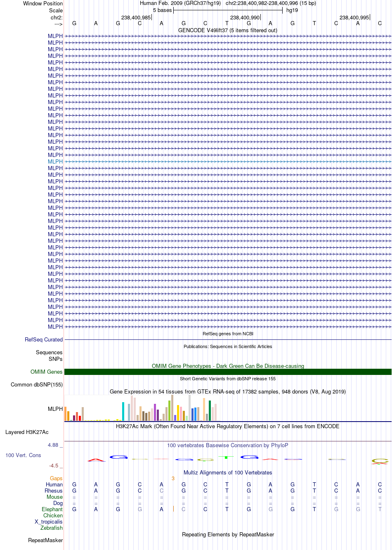392x550 pixels.
Task: Click the chr2:238,400,982-238,400,996 (15 bp) coordinates text
Action: 271,3
